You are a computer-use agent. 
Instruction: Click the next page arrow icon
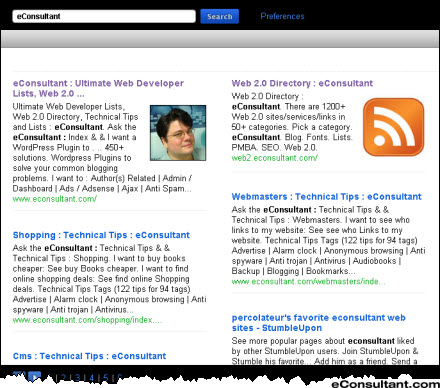[34, 377]
